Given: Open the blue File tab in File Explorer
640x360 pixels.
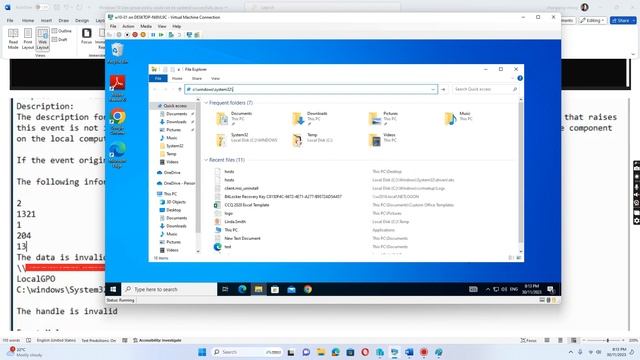Looking at the screenshot, I should 158,78.
